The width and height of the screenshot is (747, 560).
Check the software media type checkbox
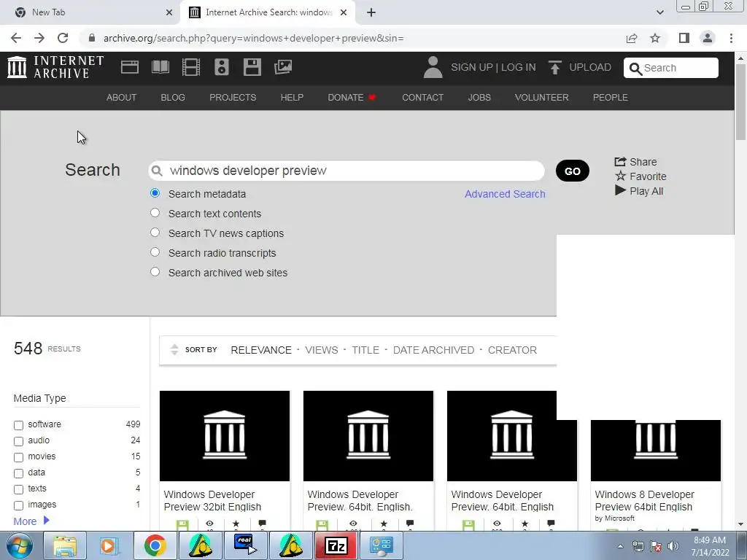[x=18, y=425]
